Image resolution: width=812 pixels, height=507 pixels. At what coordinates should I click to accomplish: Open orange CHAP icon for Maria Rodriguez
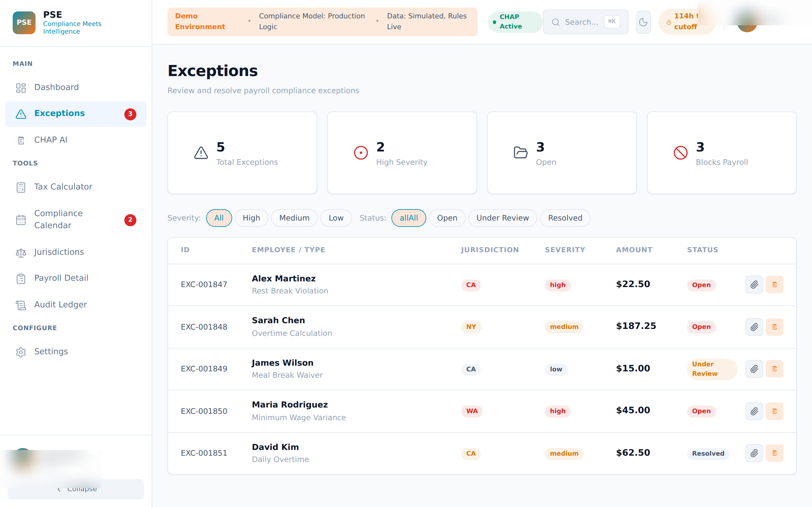tap(775, 411)
